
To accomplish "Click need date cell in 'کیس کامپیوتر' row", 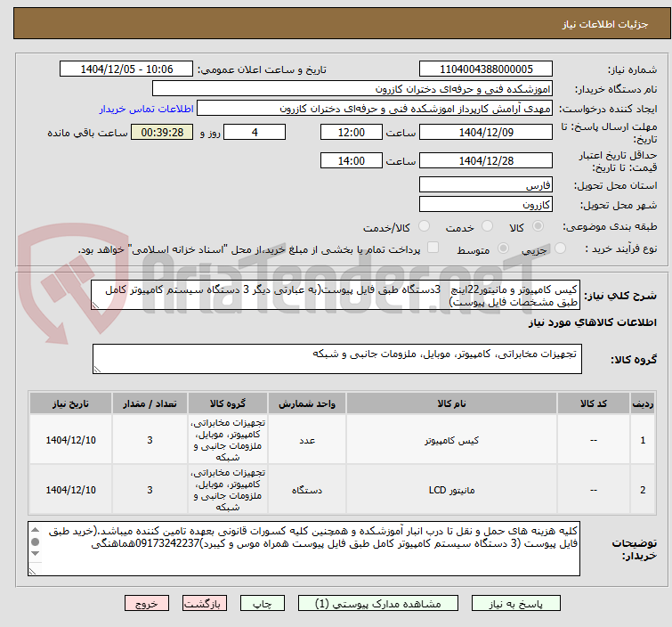I will point(70,440).
